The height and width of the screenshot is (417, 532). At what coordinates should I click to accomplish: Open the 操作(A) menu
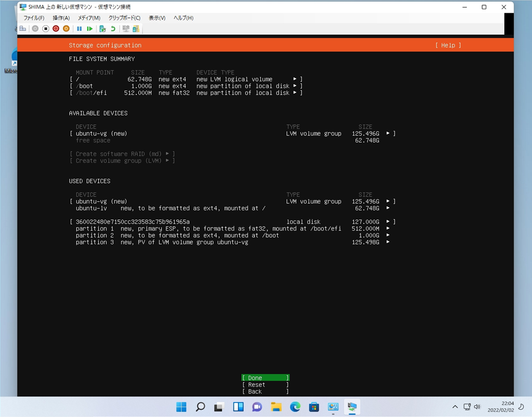61,18
